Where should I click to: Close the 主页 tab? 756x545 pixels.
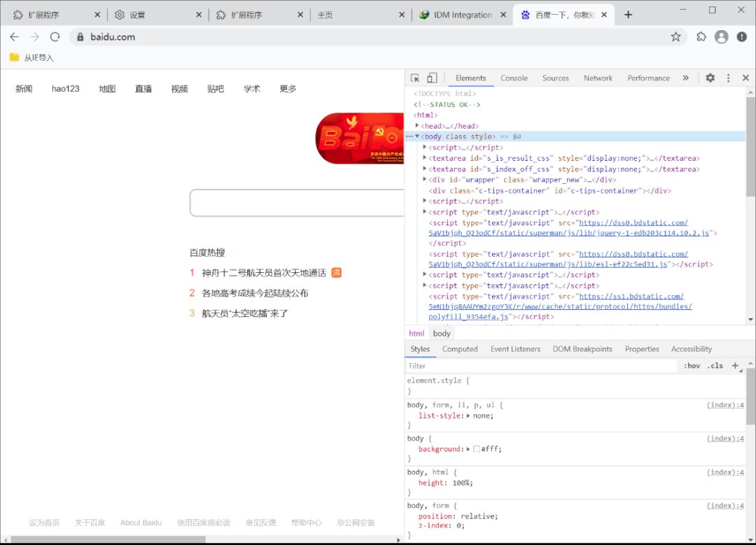click(x=402, y=15)
